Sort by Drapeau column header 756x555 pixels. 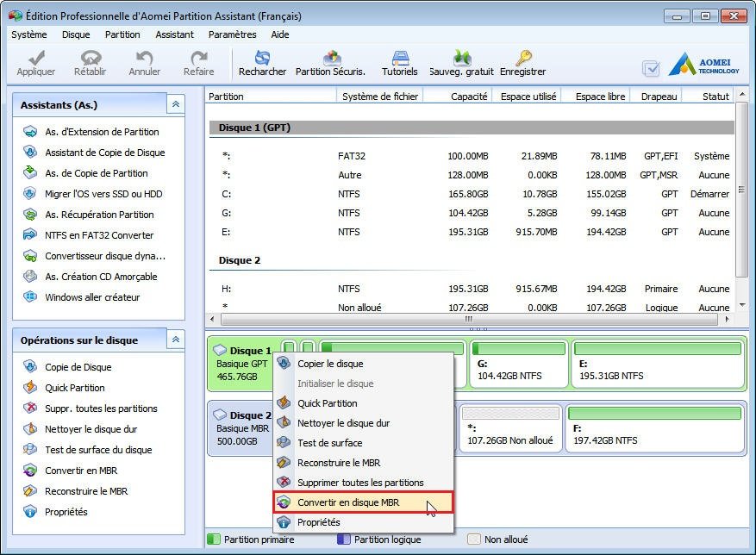coord(656,97)
